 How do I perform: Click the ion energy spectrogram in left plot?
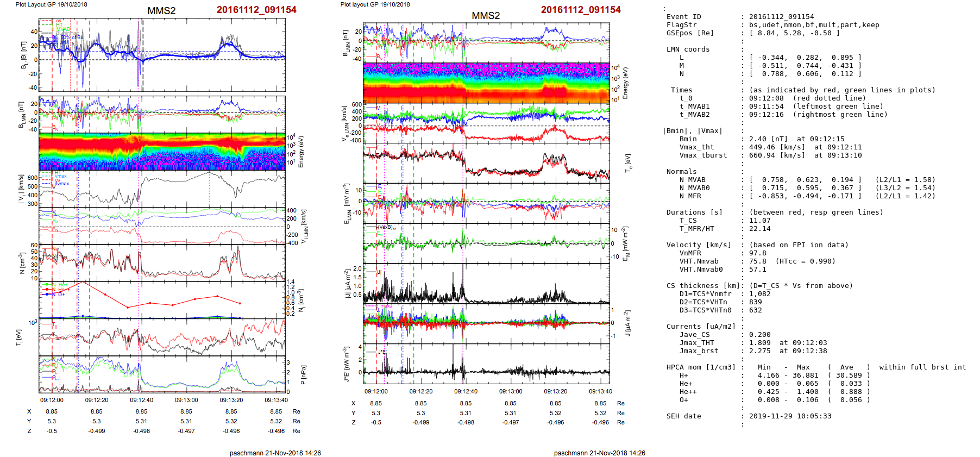point(162,151)
